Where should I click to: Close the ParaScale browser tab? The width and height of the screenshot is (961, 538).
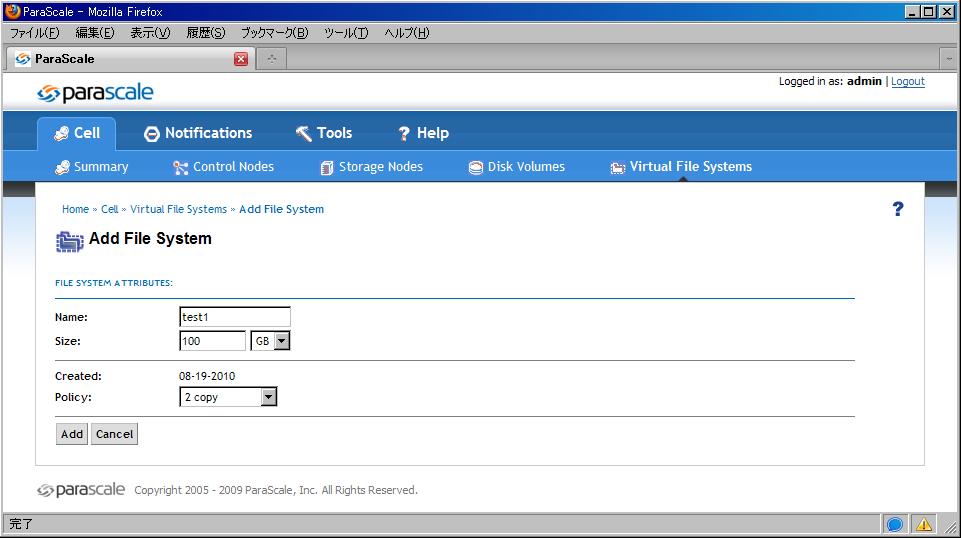click(x=240, y=59)
